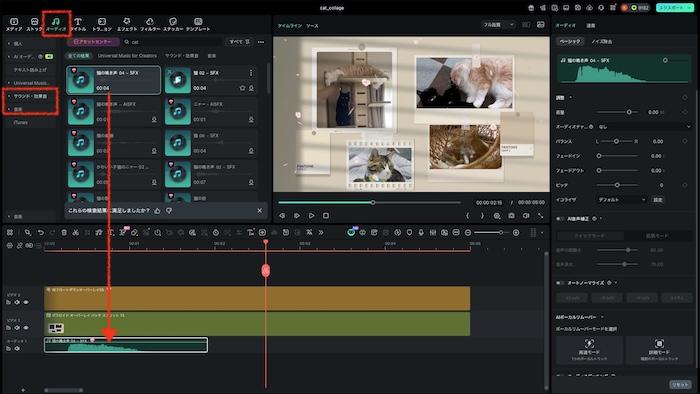Download the 猫 06 - SFX sound effect
The height and width of the screenshot is (394, 700).
(251, 151)
